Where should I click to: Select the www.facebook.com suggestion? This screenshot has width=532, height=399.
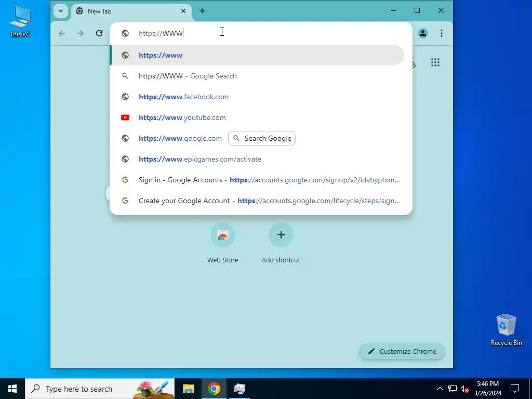point(258,97)
